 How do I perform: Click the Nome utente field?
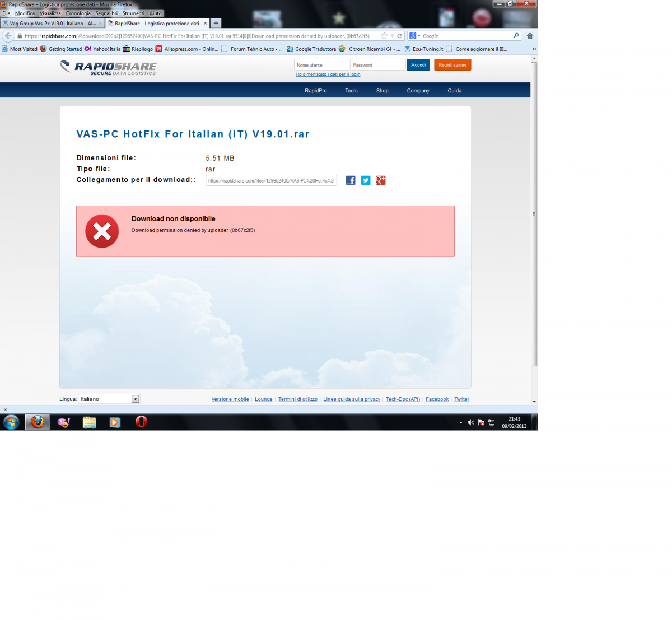[321, 65]
